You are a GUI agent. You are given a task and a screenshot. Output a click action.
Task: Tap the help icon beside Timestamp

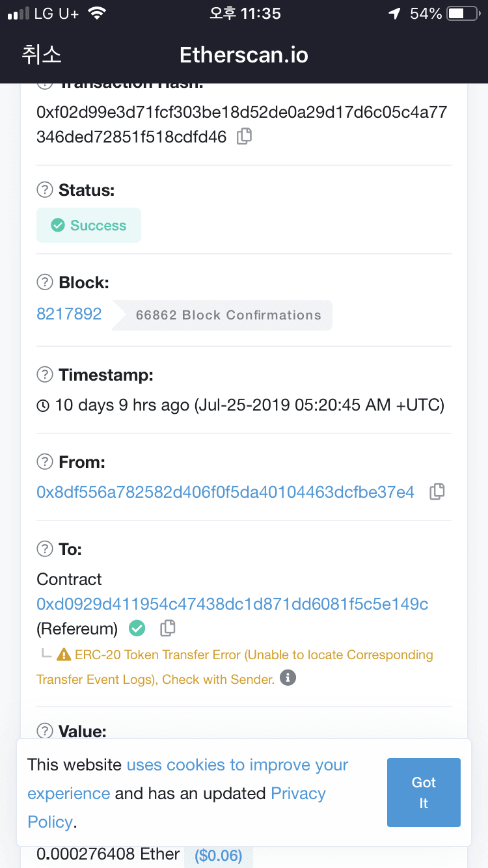click(44, 375)
